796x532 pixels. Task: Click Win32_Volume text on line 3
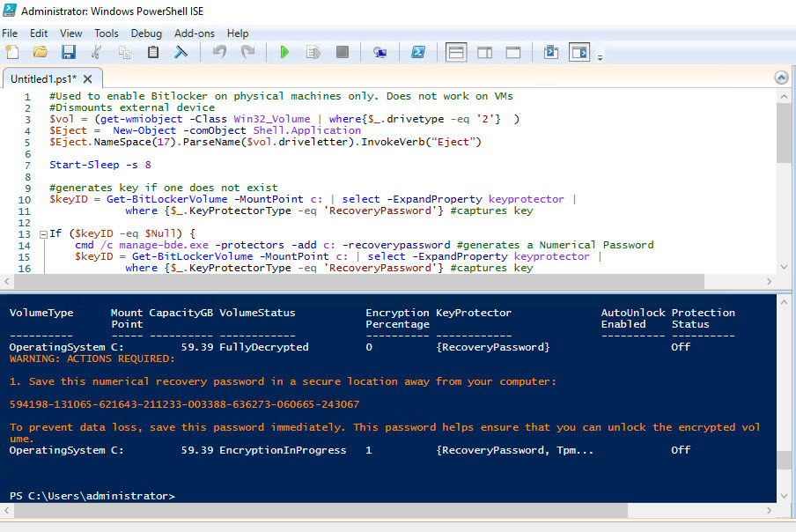pos(272,119)
